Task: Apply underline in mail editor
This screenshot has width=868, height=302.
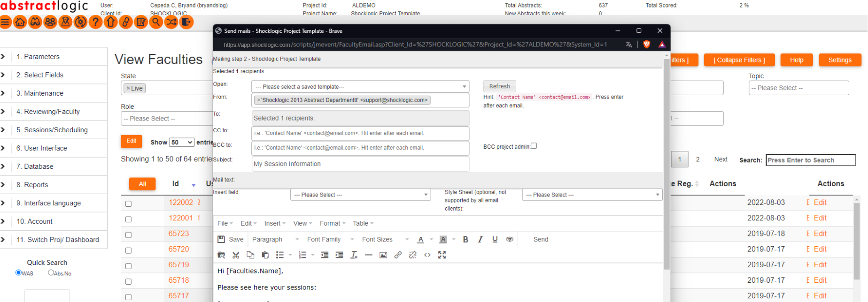Action: tap(495, 239)
